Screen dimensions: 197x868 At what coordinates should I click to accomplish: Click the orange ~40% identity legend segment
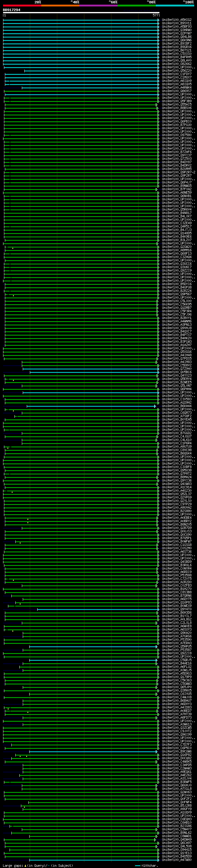pyautogui.click(x=60, y=6)
